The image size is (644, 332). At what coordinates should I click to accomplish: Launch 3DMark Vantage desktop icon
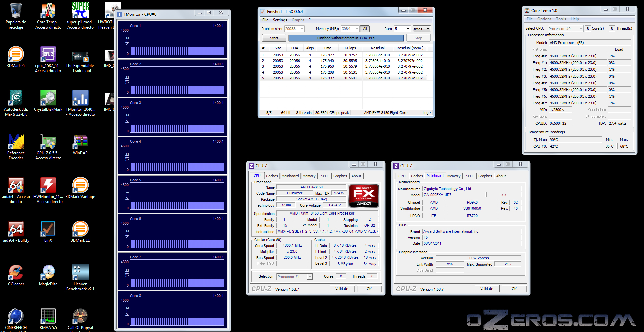[80, 188]
